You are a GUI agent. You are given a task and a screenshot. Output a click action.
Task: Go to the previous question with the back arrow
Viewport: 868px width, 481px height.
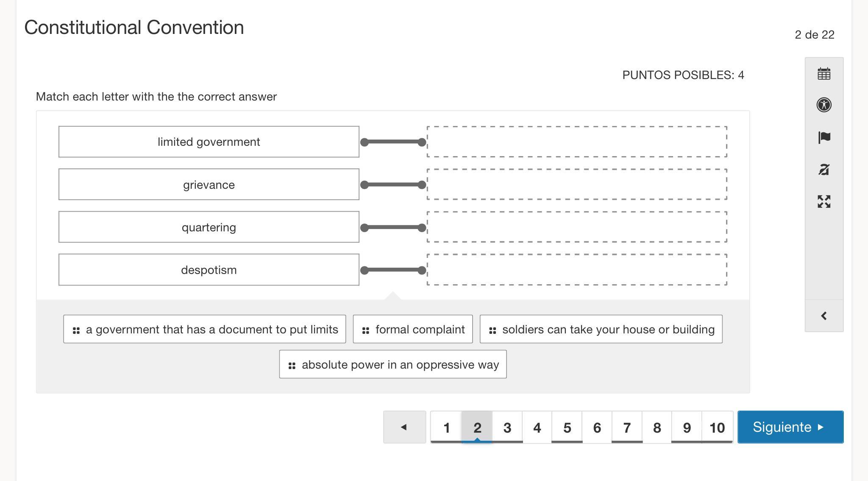click(x=404, y=427)
